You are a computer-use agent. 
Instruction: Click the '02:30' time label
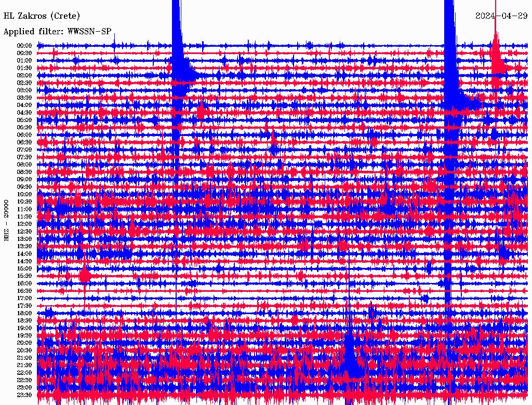[x=24, y=83]
